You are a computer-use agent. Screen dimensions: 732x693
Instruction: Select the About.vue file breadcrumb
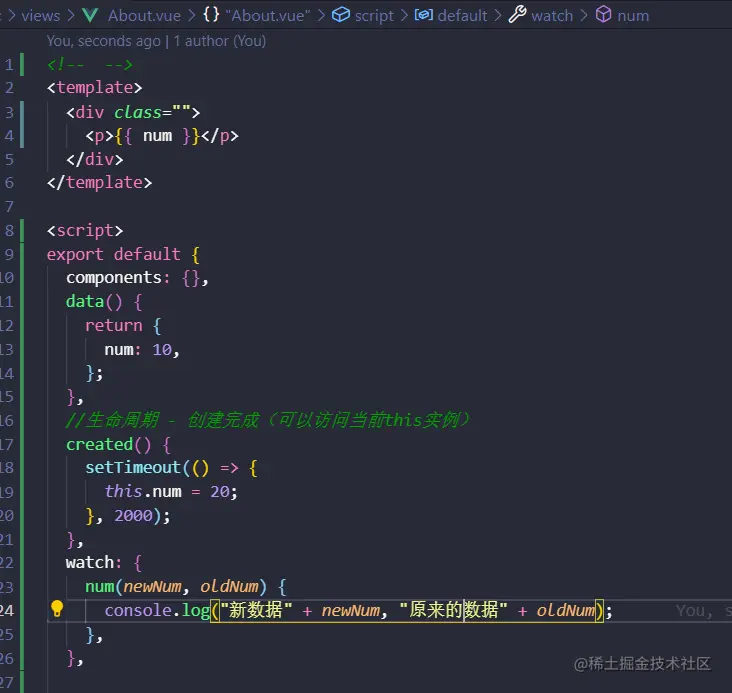144,16
